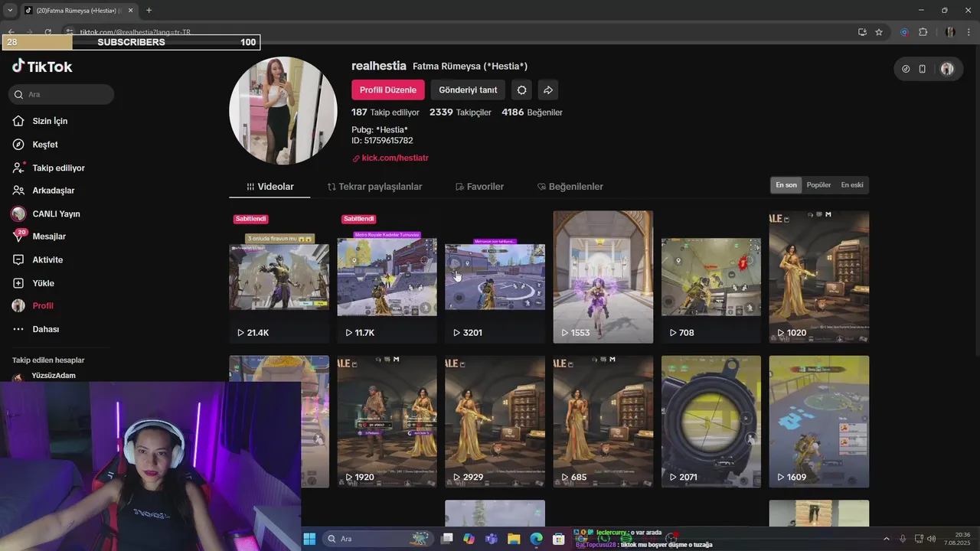Click the compass icon in top-right pill
This screenshot has height=551, width=980.
point(906,69)
